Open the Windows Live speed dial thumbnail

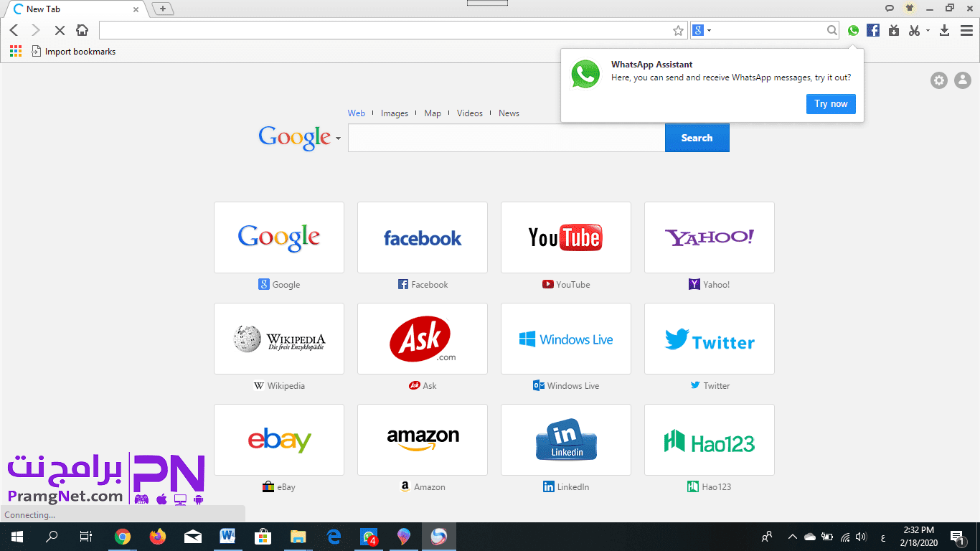pyautogui.click(x=566, y=339)
